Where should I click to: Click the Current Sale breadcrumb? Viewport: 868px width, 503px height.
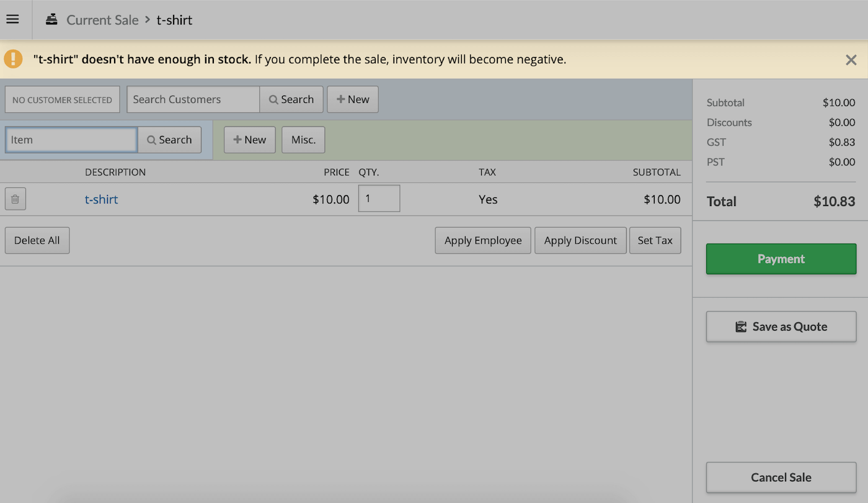coord(102,20)
